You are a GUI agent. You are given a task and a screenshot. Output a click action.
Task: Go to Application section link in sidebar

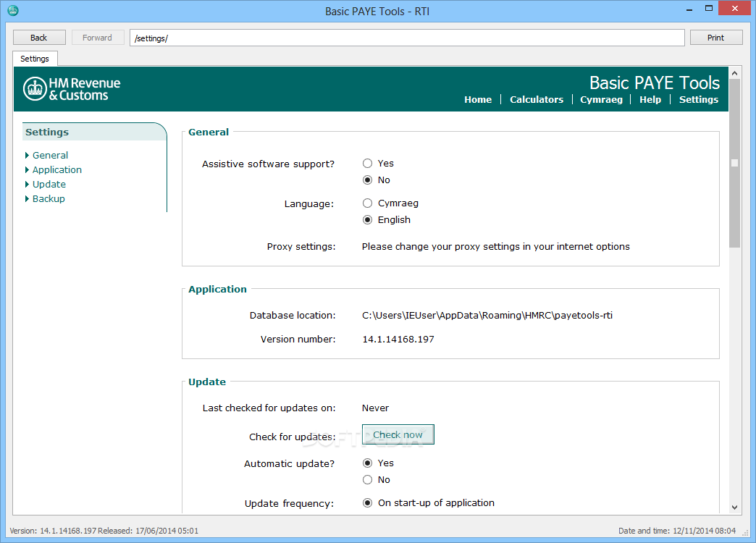tap(57, 169)
